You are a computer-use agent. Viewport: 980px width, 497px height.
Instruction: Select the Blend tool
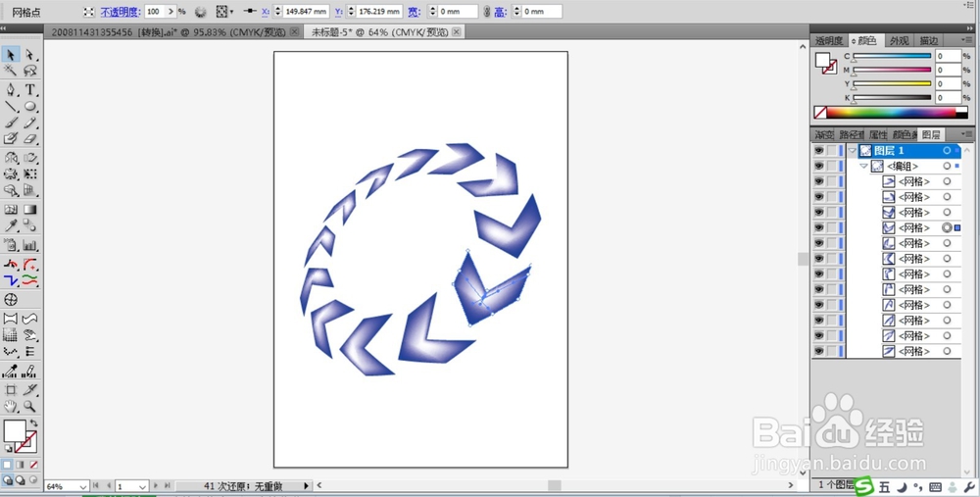[x=30, y=225]
